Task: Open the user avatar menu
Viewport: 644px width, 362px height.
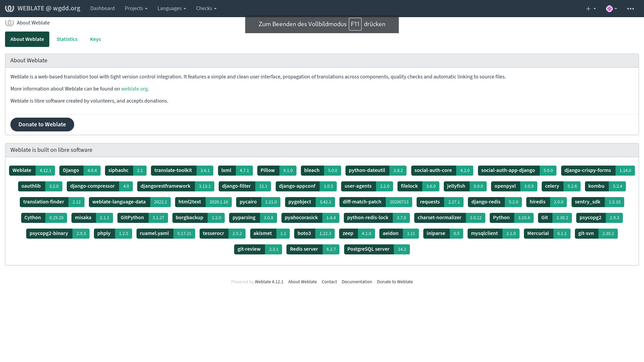Action: pyautogui.click(x=611, y=9)
